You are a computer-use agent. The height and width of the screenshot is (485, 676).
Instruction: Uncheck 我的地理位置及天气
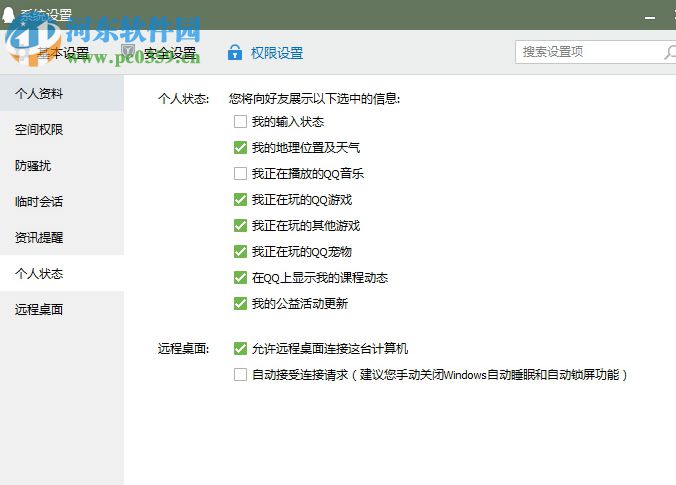240,147
